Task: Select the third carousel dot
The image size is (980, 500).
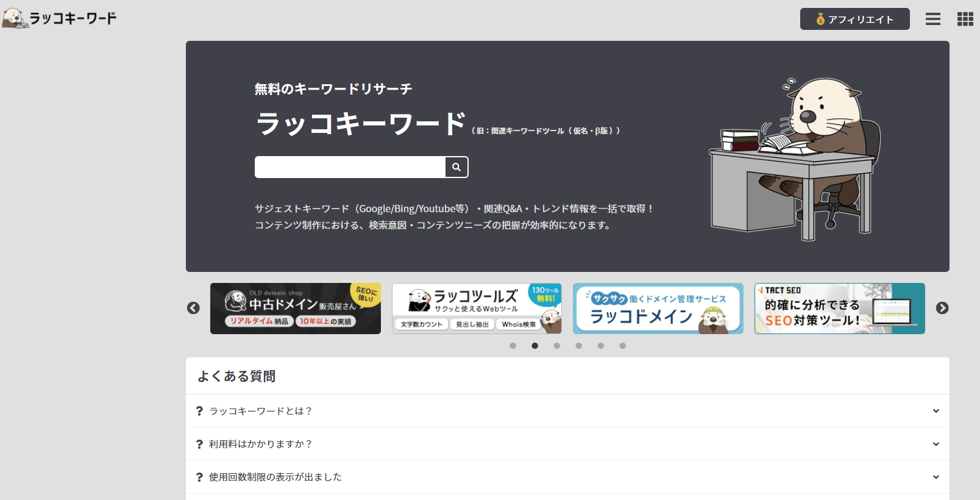Action: tap(557, 346)
